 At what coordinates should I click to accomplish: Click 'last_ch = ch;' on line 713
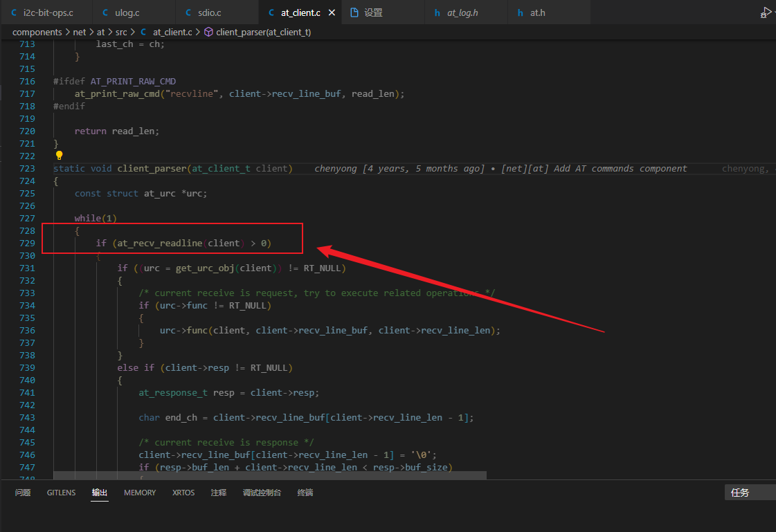point(130,44)
